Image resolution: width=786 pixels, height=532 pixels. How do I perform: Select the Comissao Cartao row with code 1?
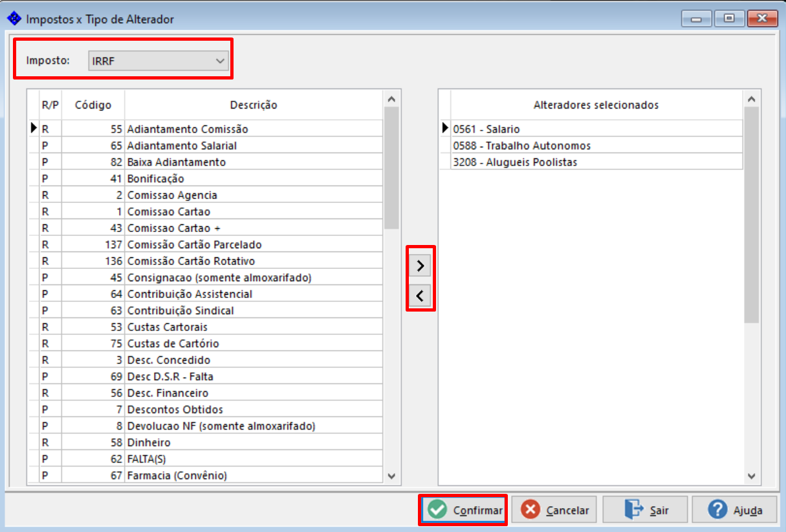pos(206,211)
